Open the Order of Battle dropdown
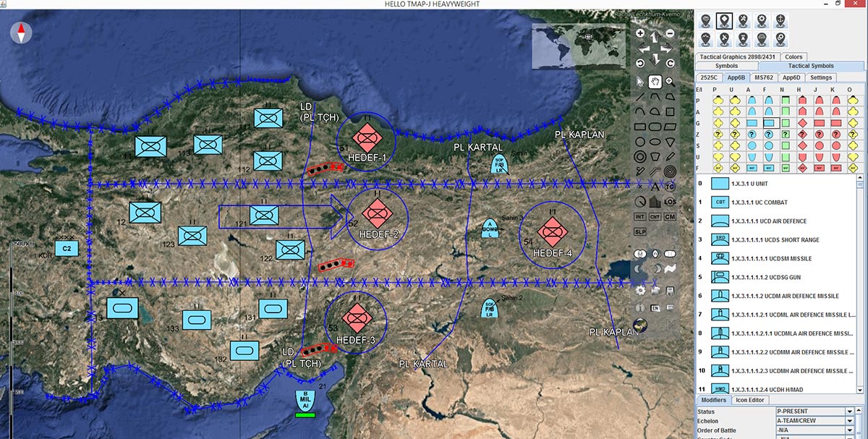868x439 pixels. pos(813,430)
